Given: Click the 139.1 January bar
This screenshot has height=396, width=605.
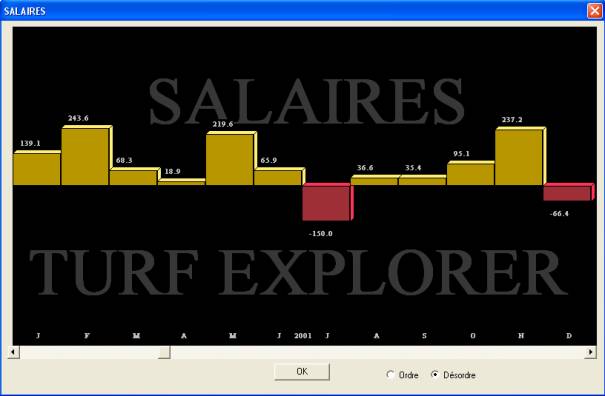Looking at the screenshot, I should [x=37, y=168].
